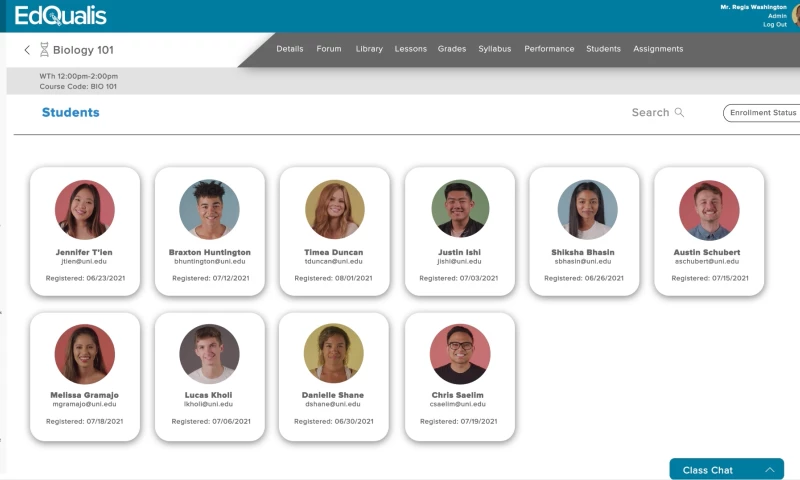Open the Details tab
This screenshot has width=800, height=480.
[x=290, y=49]
